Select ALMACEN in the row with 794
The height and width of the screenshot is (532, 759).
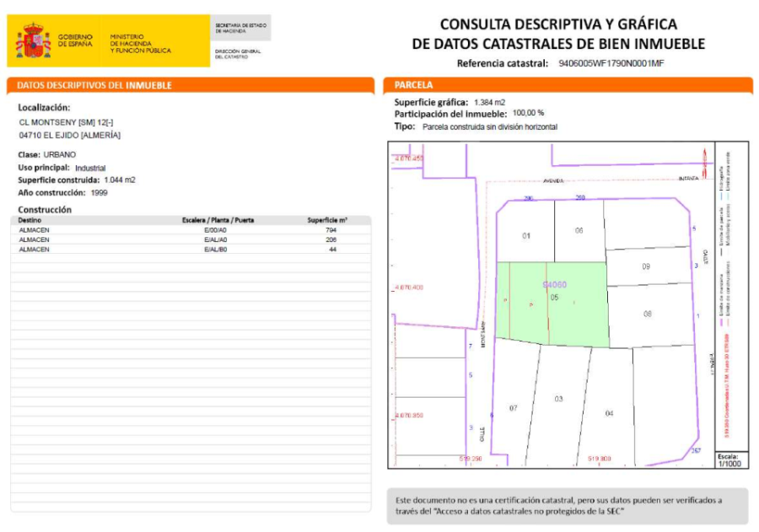coord(34,230)
